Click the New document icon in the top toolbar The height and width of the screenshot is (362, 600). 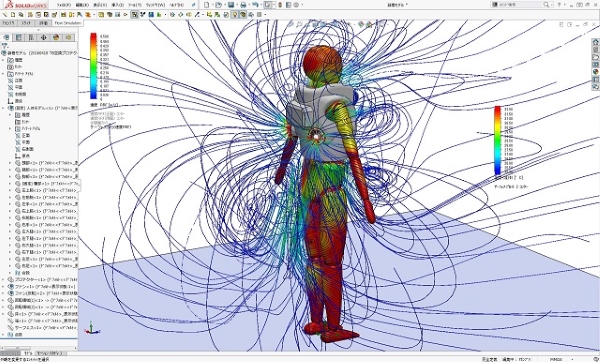pyautogui.click(x=207, y=5)
